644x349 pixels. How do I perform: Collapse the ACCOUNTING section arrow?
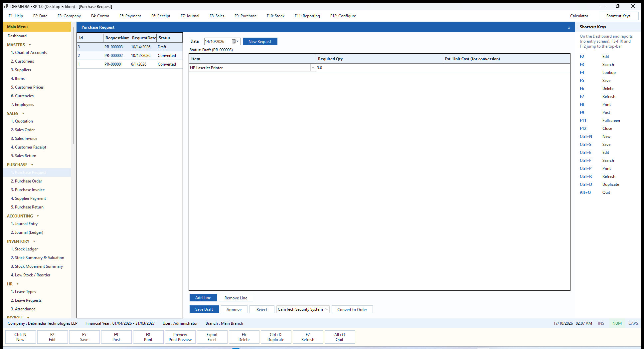[x=38, y=216]
